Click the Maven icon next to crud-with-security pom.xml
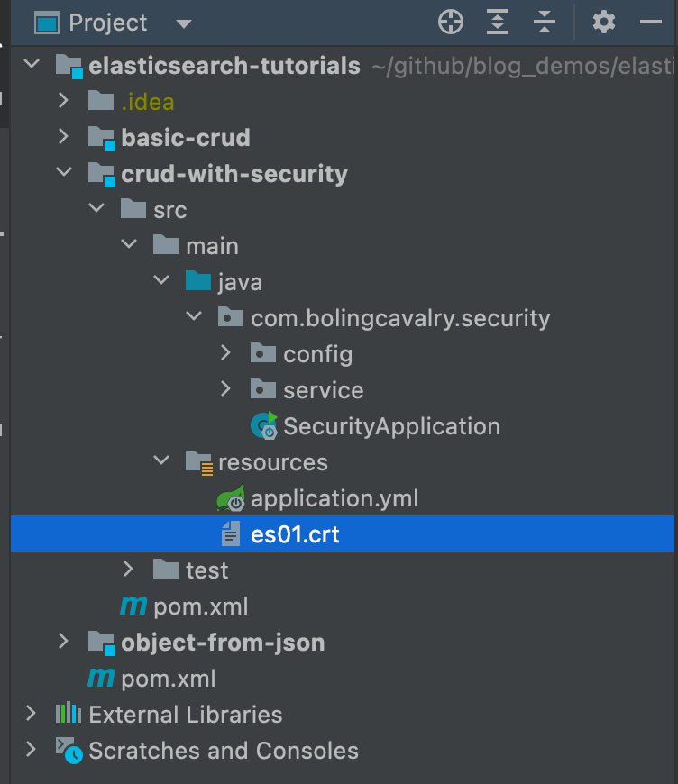This screenshot has height=784, width=678. (x=132, y=606)
